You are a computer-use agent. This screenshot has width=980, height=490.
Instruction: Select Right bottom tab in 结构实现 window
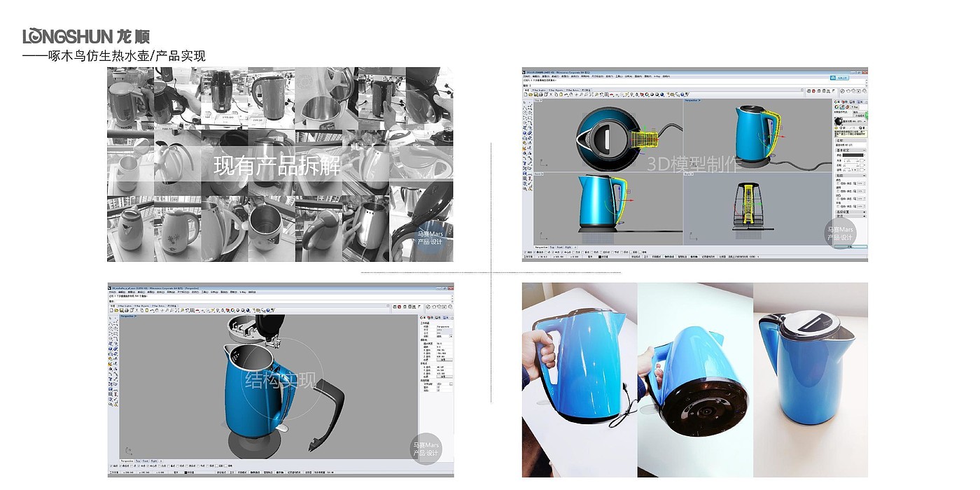click(x=153, y=461)
